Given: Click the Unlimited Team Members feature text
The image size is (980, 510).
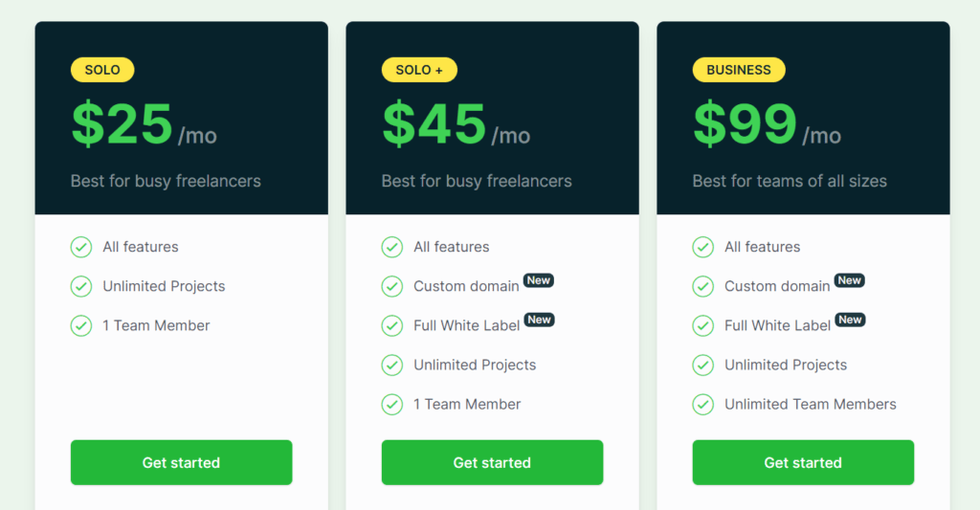Looking at the screenshot, I should [x=811, y=404].
